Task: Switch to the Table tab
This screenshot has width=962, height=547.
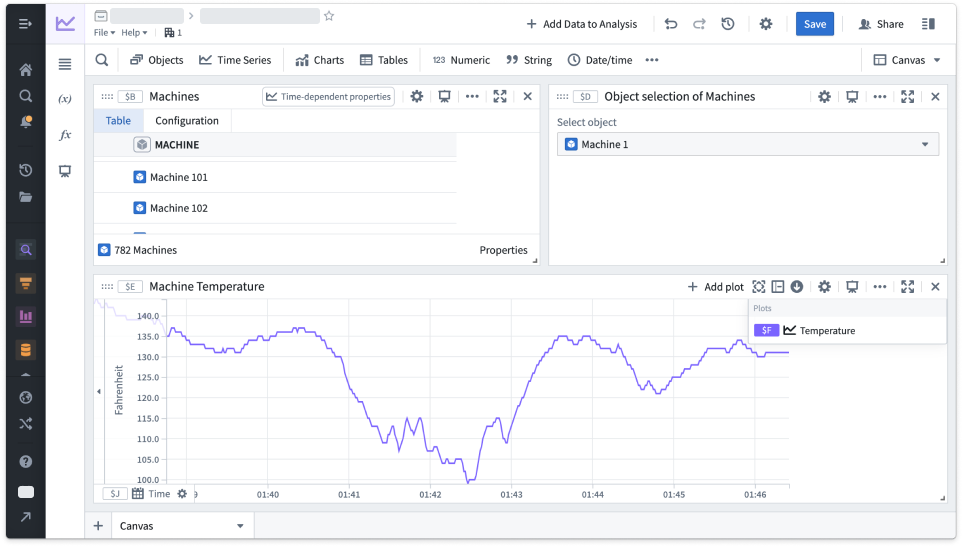Action: [118, 121]
